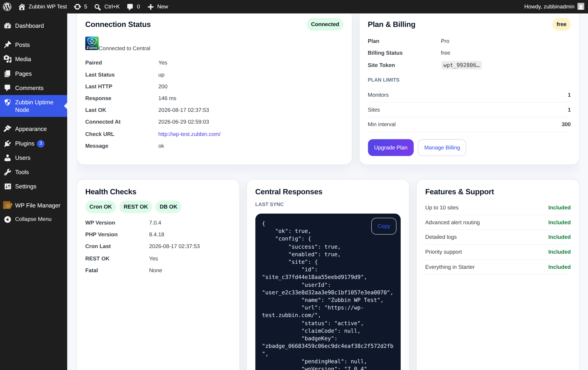Click the Plan value Pro
Screen dimensions: 588x370
click(x=445, y=41)
